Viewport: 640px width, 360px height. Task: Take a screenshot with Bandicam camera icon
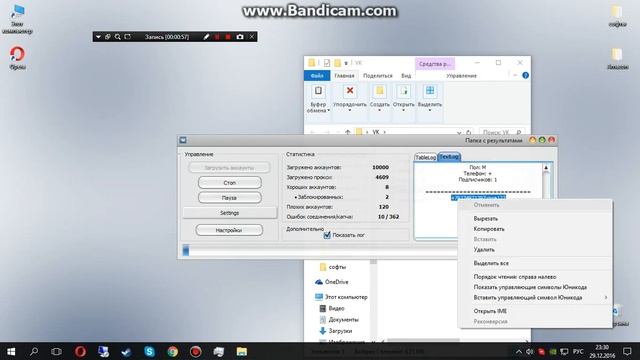(x=240, y=37)
